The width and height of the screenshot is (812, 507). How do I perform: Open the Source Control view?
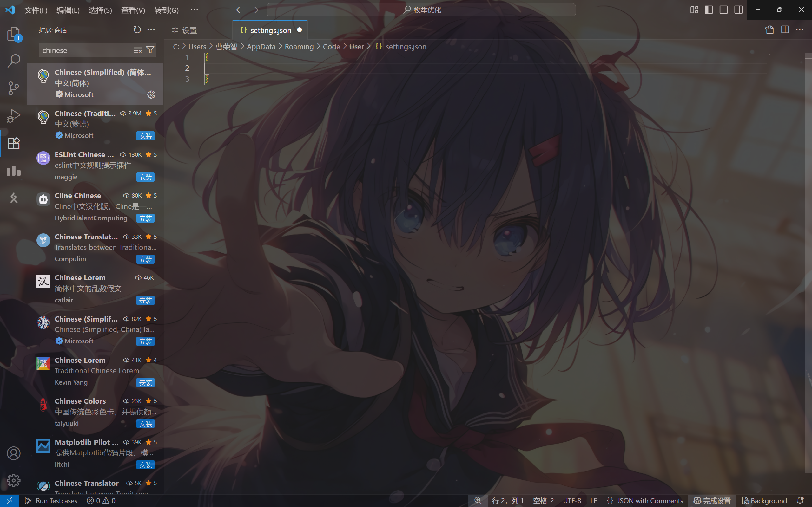[14, 88]
